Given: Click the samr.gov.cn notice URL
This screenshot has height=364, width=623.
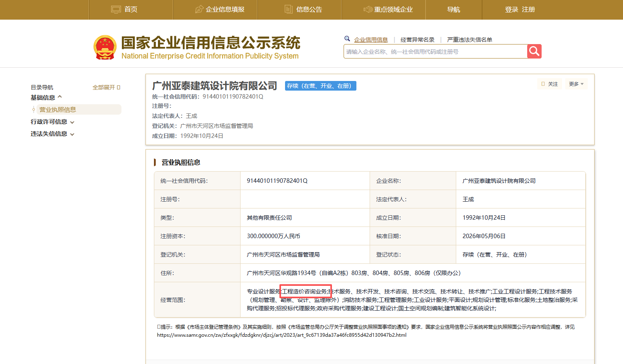Looking at the screenshot, I should pyautogui.click(x=281, y=335).
